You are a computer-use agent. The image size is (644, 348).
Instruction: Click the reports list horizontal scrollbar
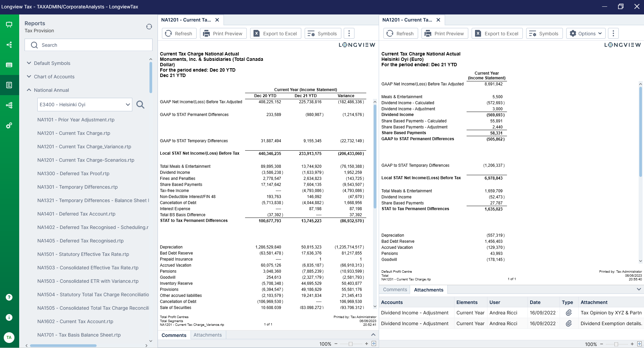point(63,345)
